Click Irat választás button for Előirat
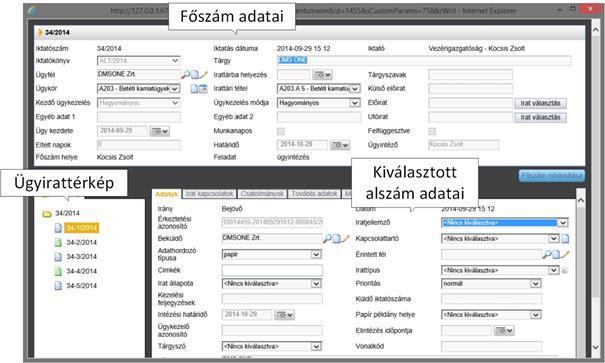605x363 pixels. click(x=540, y=103)
